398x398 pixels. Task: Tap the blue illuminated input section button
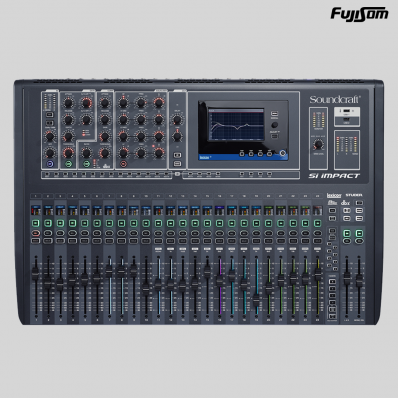tap(50, 163)
